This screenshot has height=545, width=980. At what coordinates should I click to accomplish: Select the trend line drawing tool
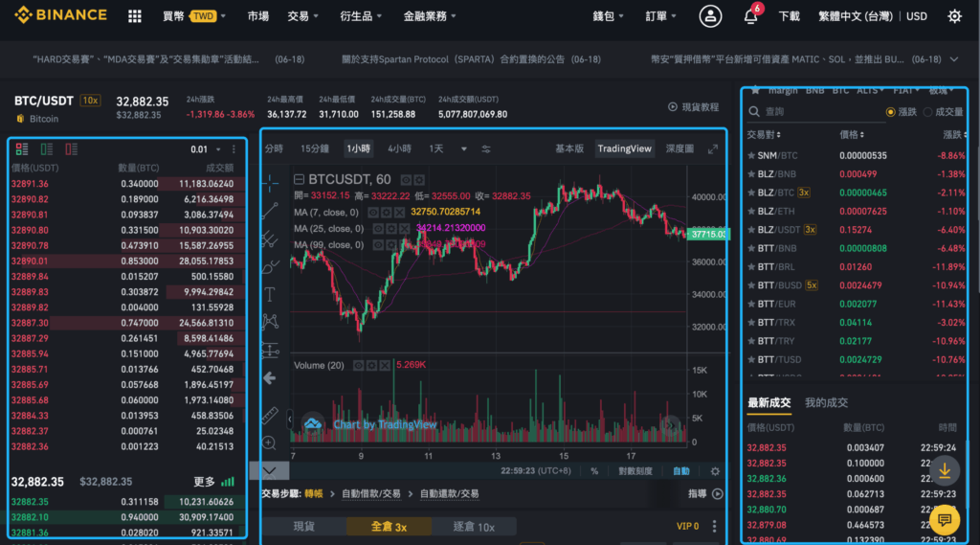coord(270,210)
